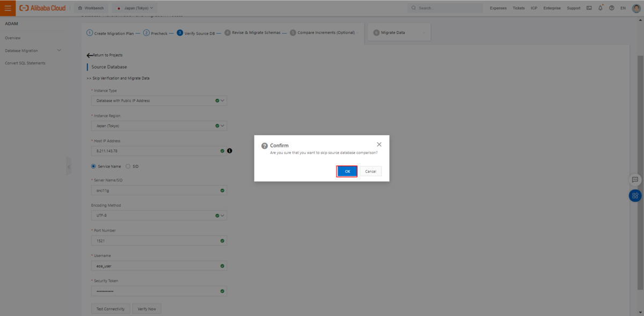This screenshot has height=316, width=644.
Task: Expand the Migrate Data step arrow
Action: point(424,32)
